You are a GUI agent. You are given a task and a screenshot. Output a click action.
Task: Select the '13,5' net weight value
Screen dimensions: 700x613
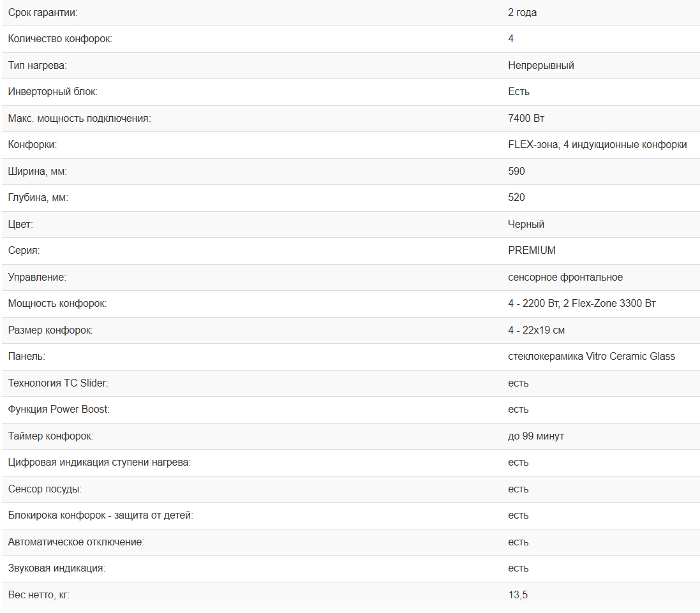tap(518, 595)
